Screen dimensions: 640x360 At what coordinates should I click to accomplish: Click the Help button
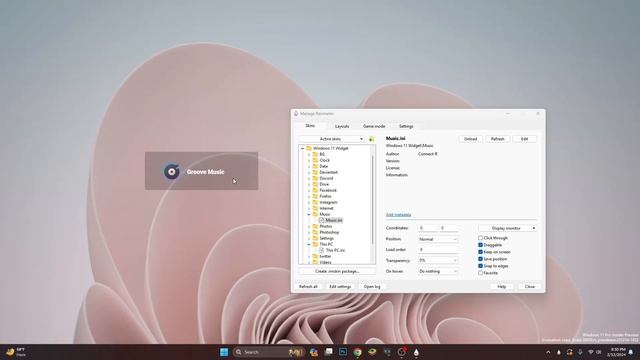pos(502,287)
